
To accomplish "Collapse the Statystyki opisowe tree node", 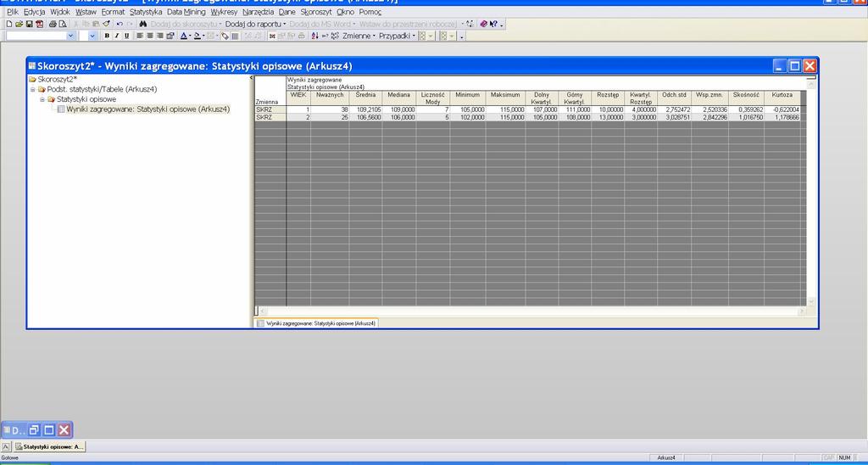I will point(42,99).
